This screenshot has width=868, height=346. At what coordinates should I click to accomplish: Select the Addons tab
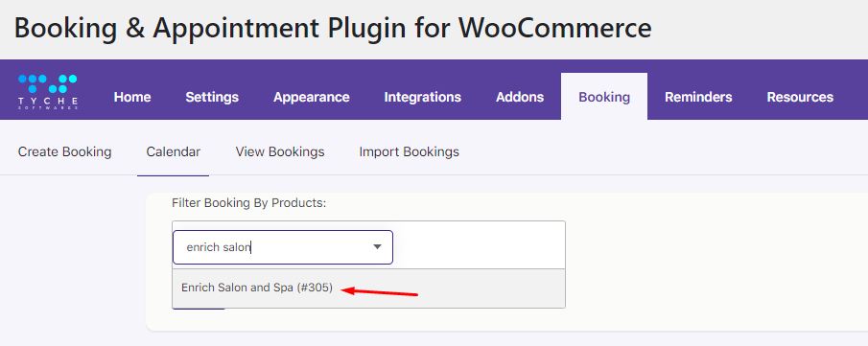click(x=520, y=97)
